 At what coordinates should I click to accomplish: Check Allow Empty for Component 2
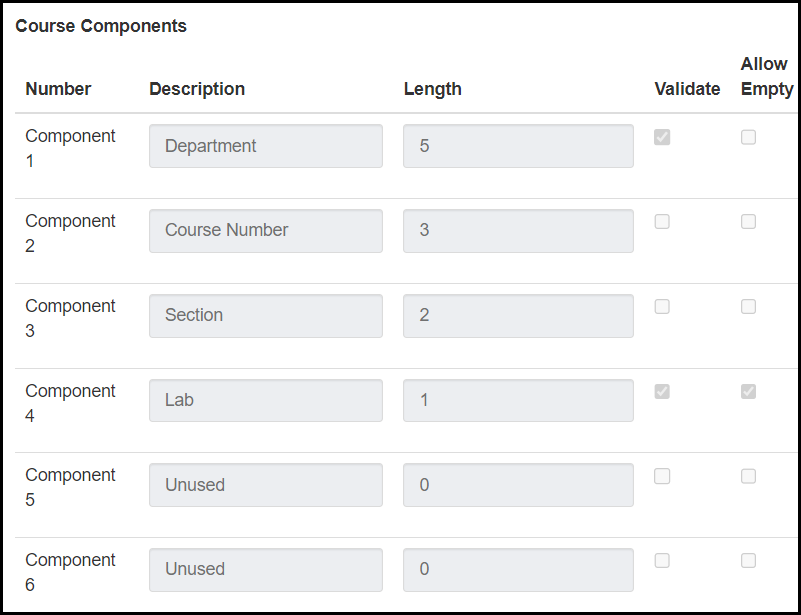pyautogui.click(x=748, y=222)
